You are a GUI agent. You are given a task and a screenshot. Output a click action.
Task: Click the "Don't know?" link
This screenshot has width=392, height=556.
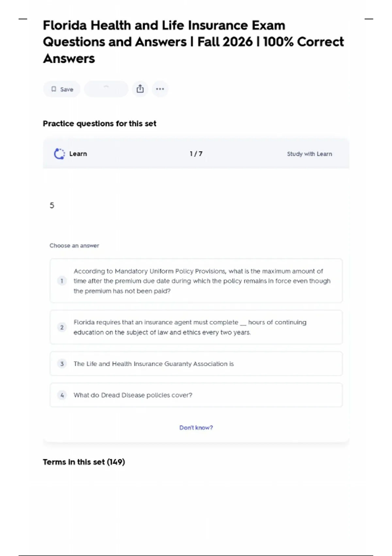(196, 427)
